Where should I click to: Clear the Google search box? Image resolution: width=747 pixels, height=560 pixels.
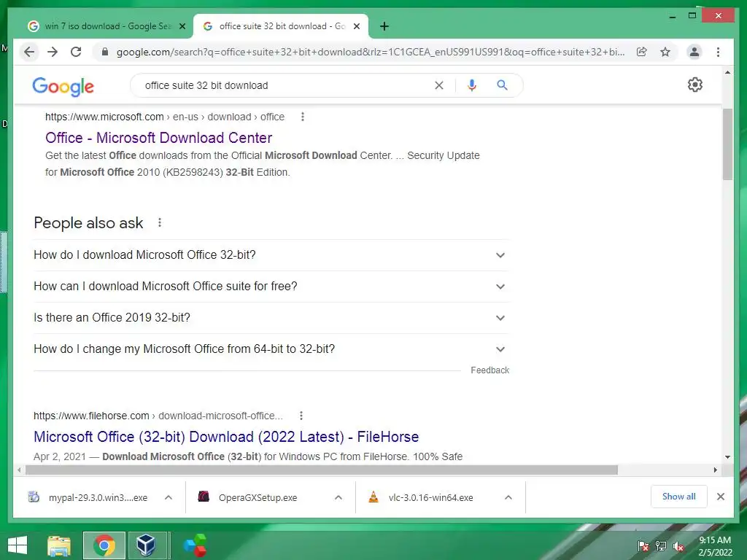click(438, 85)
